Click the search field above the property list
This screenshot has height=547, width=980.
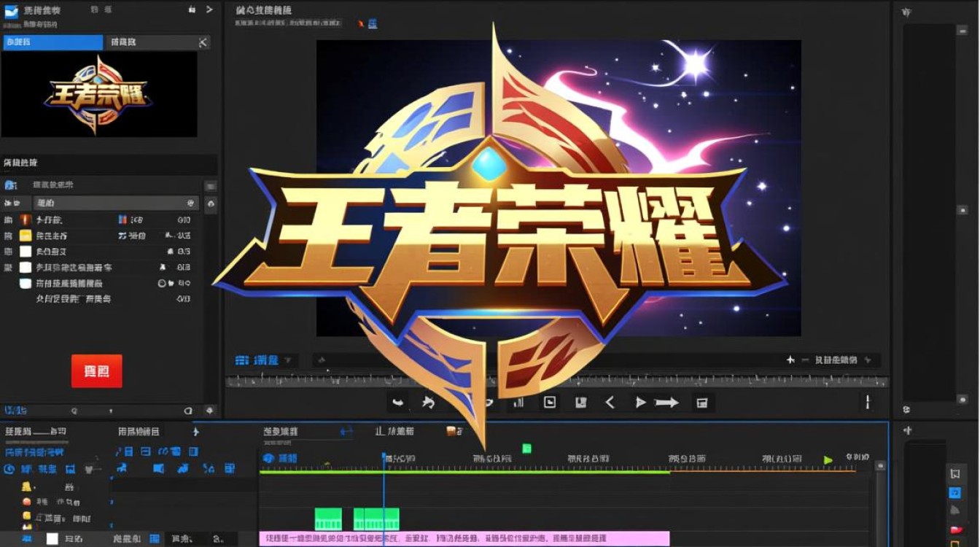(x=116, y=203)
